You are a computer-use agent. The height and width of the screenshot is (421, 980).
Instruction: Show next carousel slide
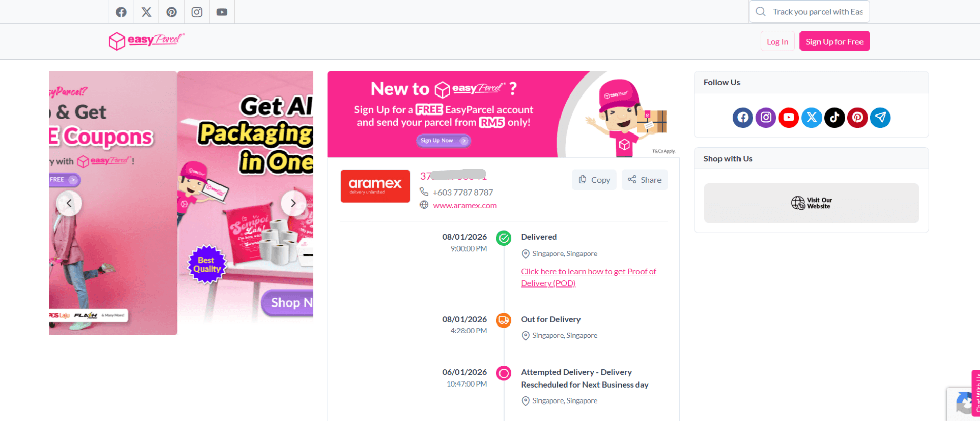[x=293, y=203]
